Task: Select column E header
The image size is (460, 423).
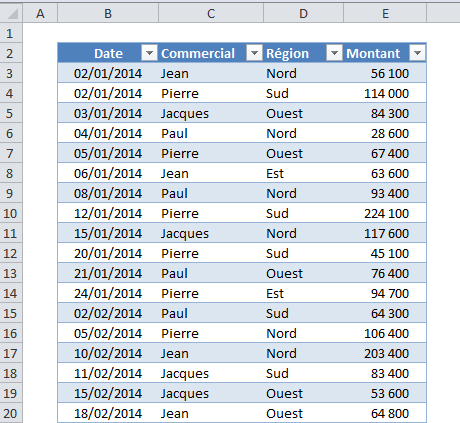Action: point(385,13)
